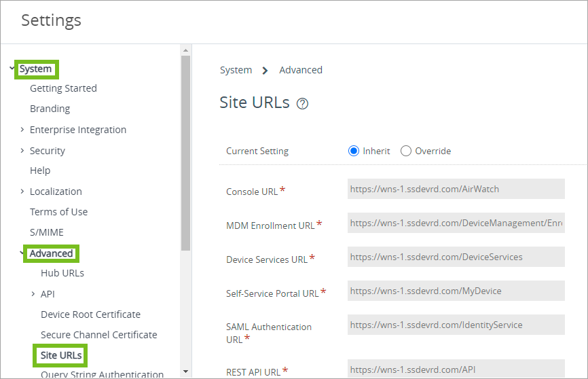Click the REST API URL label
This screenshot has height=379, width=588.
(253, 372)
